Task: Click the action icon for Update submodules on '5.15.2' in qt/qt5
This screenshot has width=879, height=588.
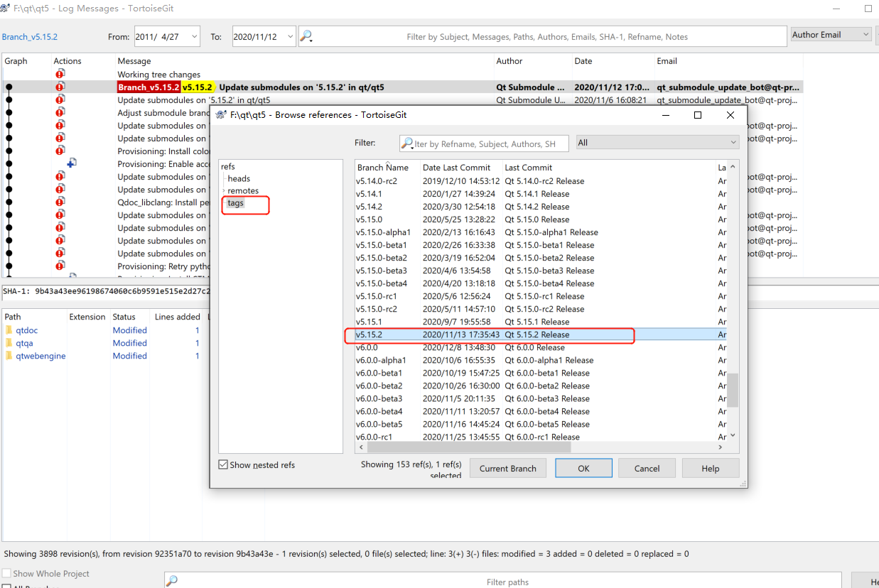Action: 60,99
